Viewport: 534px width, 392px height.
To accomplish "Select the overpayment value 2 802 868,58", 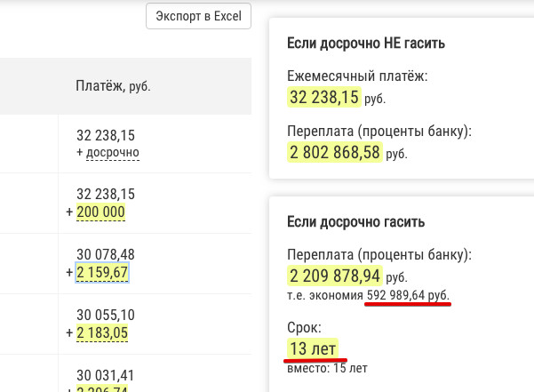I will [x=335, y=152].
